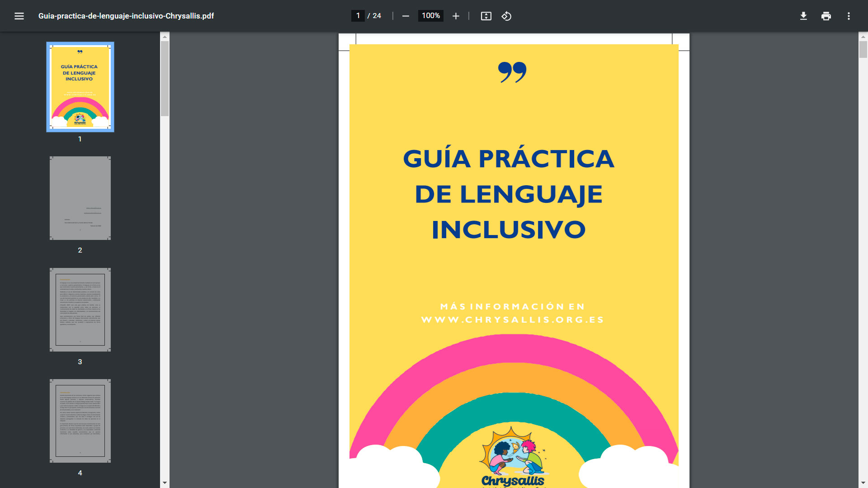The image size is (868, 488).
Task: Download the PDF file
Action: pyautogui.click(x=803, y=16)
